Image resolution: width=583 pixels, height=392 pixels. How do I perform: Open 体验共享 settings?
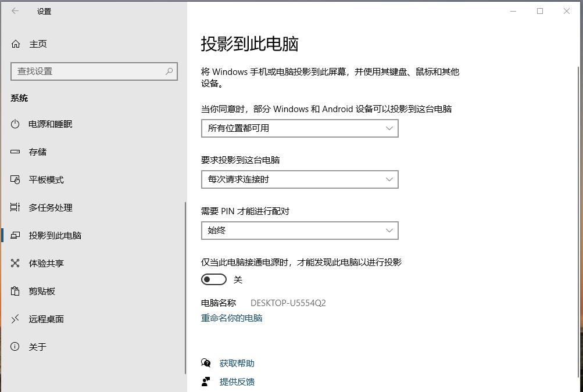(x=47, y=263)
